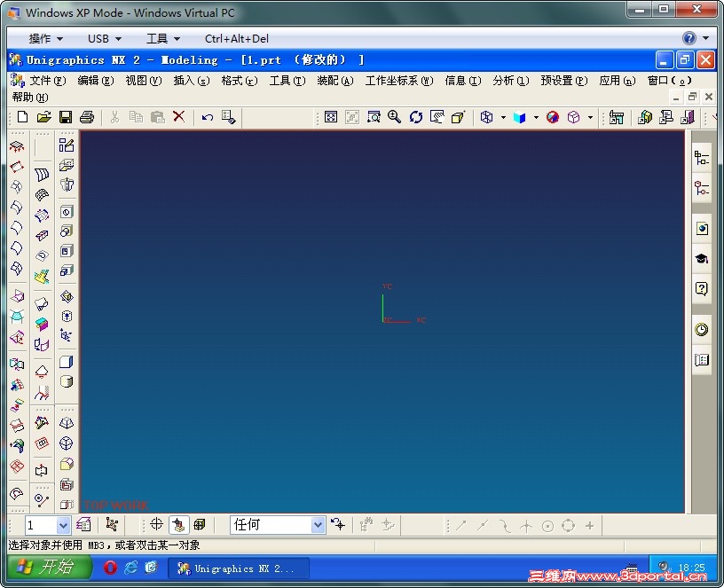Click the pink wireframe cube icon
724x588 pixels.
click(x=573, y=117)
